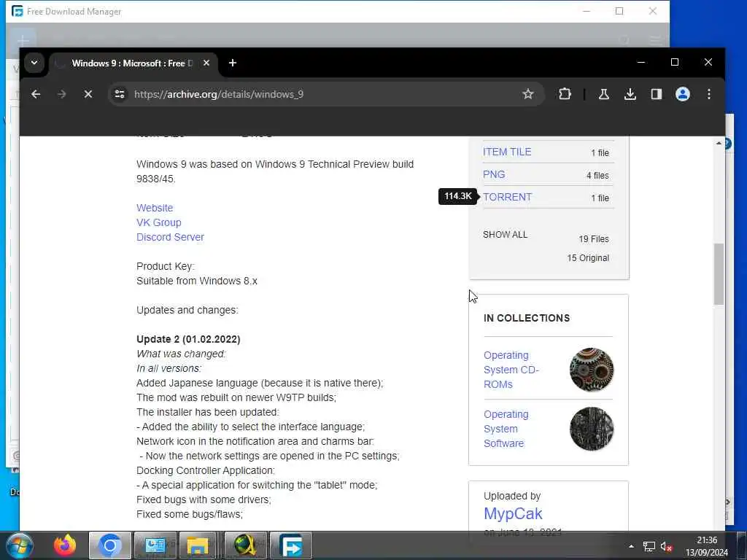Show hidden tray icons arrow
The image size is (747, 560).
tap(631, 546)
